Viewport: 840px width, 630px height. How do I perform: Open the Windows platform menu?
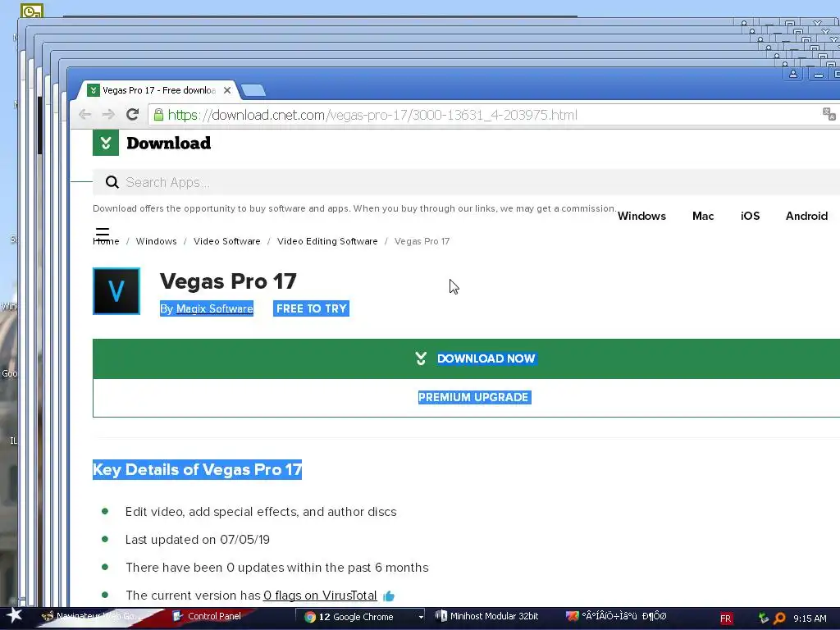pyautogui.click(x=641, y=216)
